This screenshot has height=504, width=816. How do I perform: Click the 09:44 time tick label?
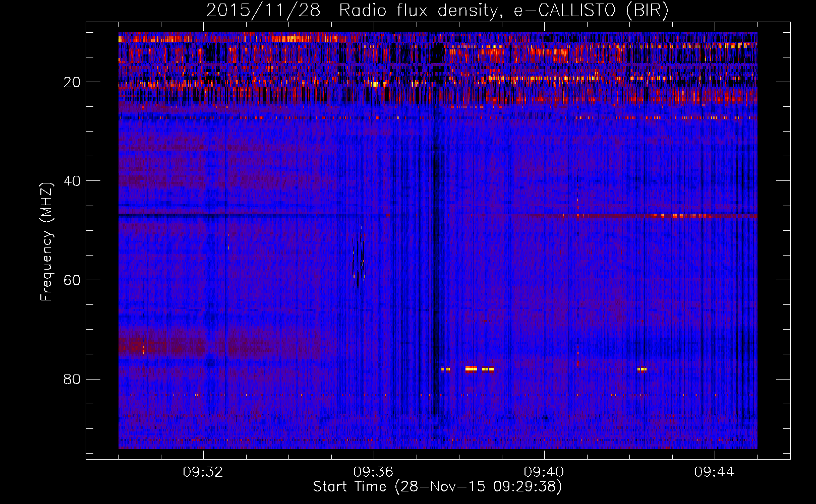[x=715, y=472]
